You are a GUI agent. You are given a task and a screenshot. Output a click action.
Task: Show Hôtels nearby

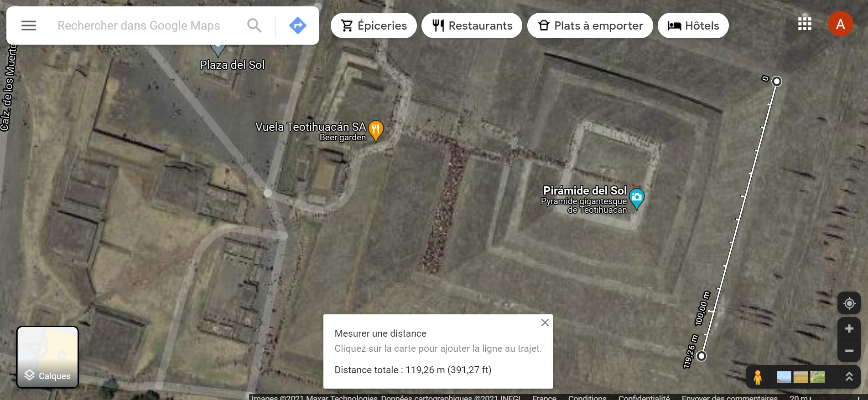click(693, 26)
